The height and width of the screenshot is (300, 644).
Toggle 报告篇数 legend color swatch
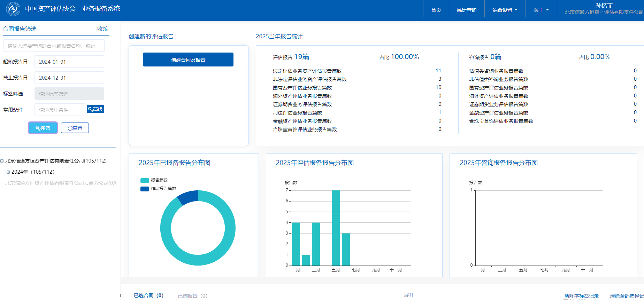[145, 180]
